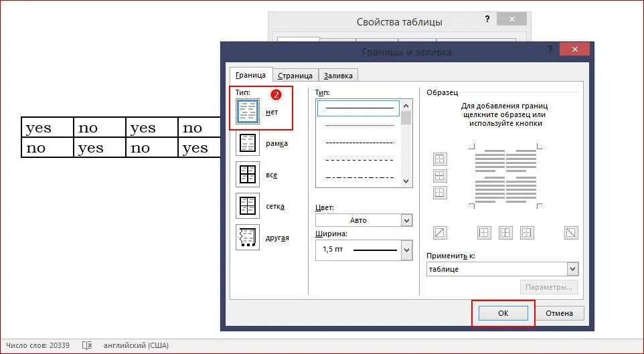Click line style list scroll-up arrow

pos(406,106)
